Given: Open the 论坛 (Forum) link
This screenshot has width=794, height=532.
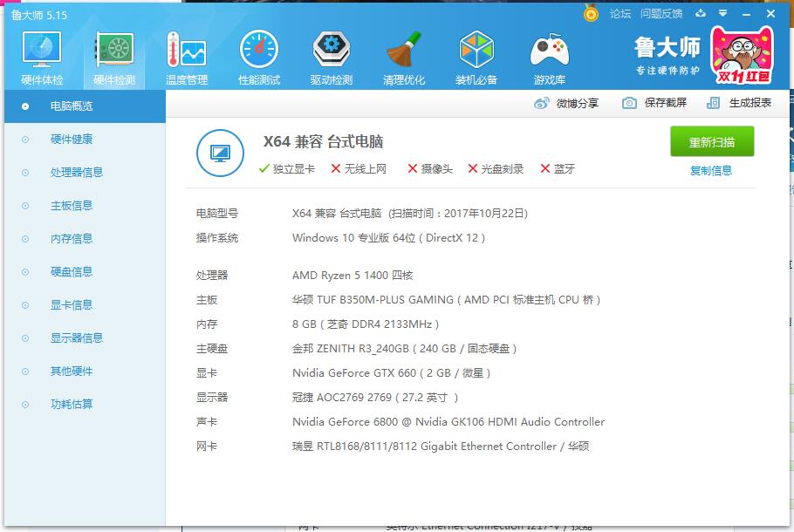Looking at the screenshot, I should (622, 14).
